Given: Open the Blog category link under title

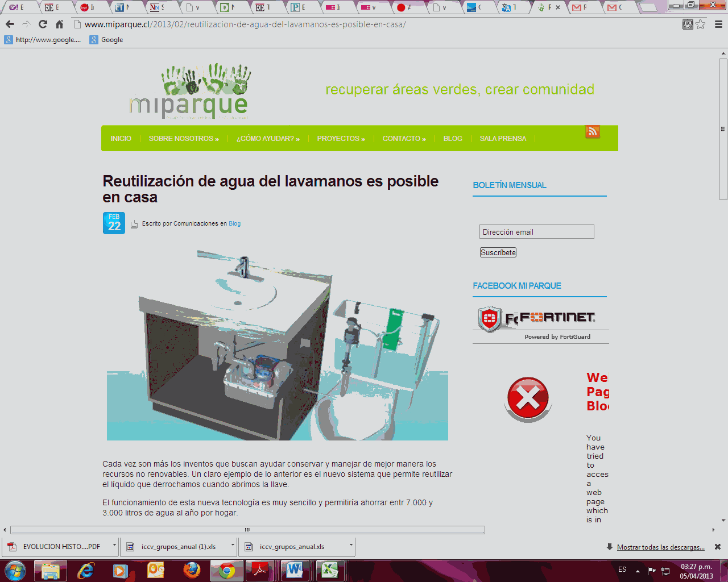Looking at the screenshot, I should point(234,224).
